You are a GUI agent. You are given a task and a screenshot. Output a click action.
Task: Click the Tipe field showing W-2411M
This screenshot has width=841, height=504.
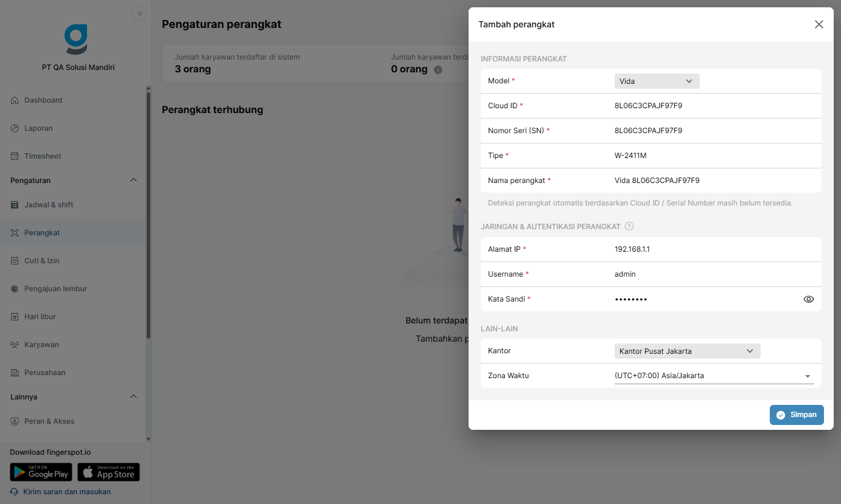coord(714,156)
